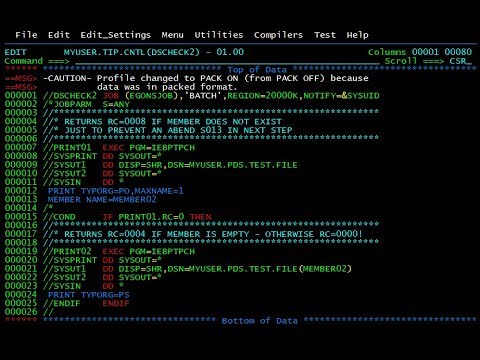This screenshot has height=360, width=480.
Task: Select line number 000001
Action: (x=21, y=96)
